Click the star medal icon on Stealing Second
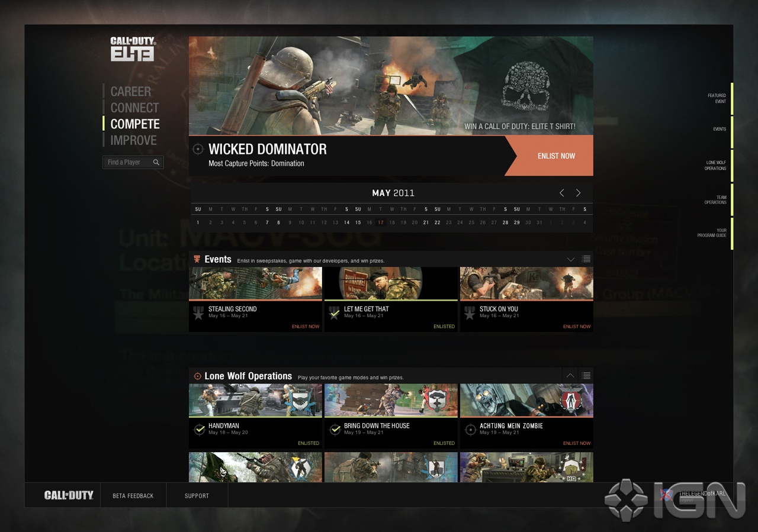Viewport: 758px width, 532px height. coord(198,313)
